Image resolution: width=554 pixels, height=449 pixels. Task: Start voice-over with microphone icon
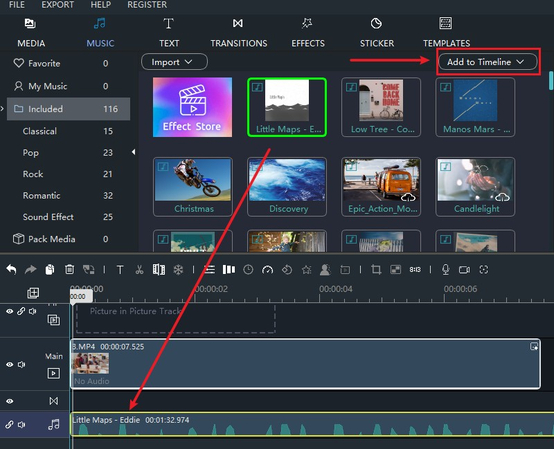coord(446,270)
